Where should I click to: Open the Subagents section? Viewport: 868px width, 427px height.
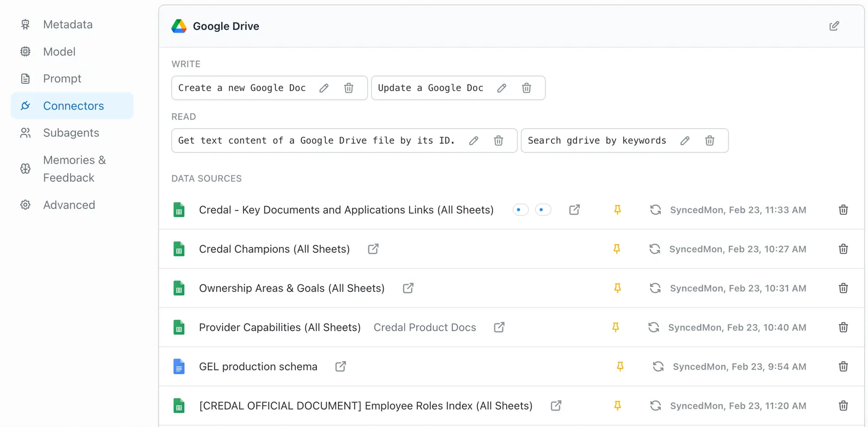[x=72, y=133]
